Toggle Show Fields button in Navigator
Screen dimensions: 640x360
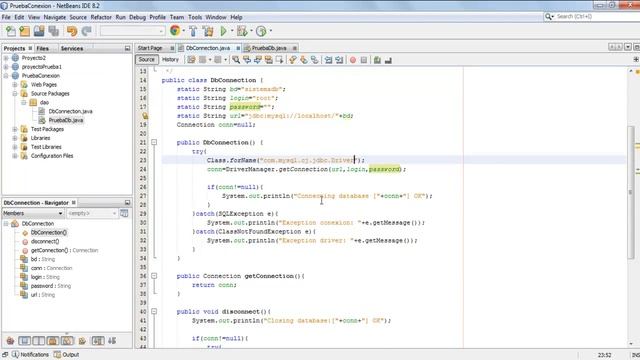click(x=24, y=340)
